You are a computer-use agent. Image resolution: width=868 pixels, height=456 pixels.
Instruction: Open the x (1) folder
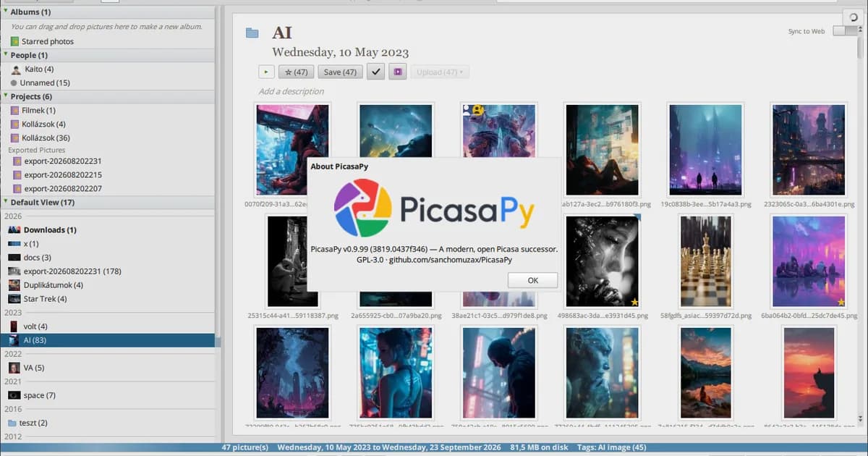point(31,243)
